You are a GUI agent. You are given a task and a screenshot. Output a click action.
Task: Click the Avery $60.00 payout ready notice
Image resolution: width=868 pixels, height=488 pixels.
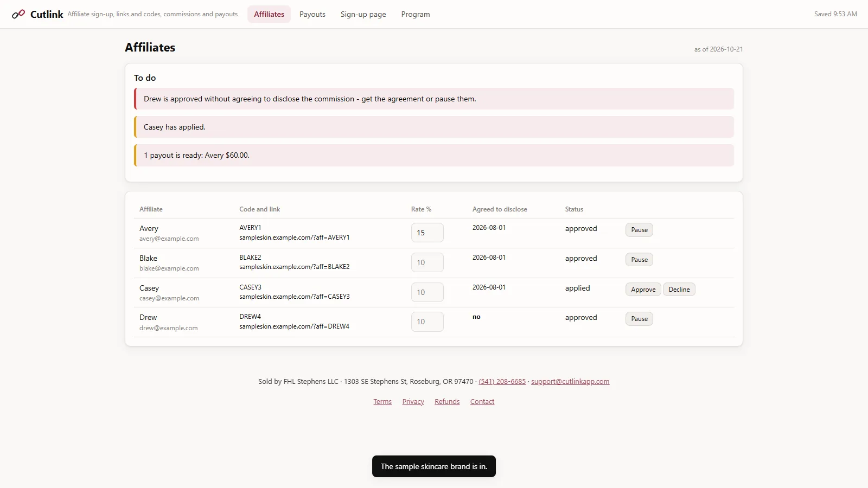pos(434,155)
